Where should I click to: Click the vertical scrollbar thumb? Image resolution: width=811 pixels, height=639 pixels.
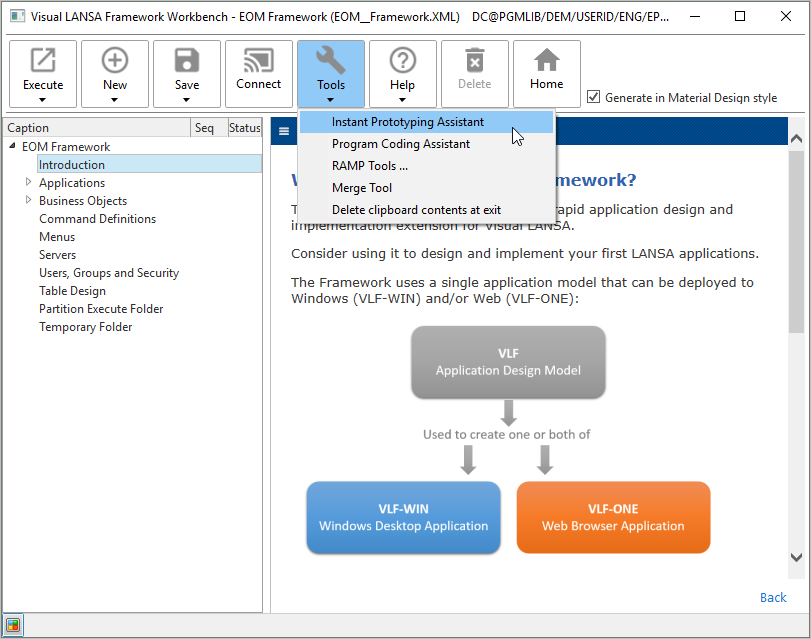(797, 242)
